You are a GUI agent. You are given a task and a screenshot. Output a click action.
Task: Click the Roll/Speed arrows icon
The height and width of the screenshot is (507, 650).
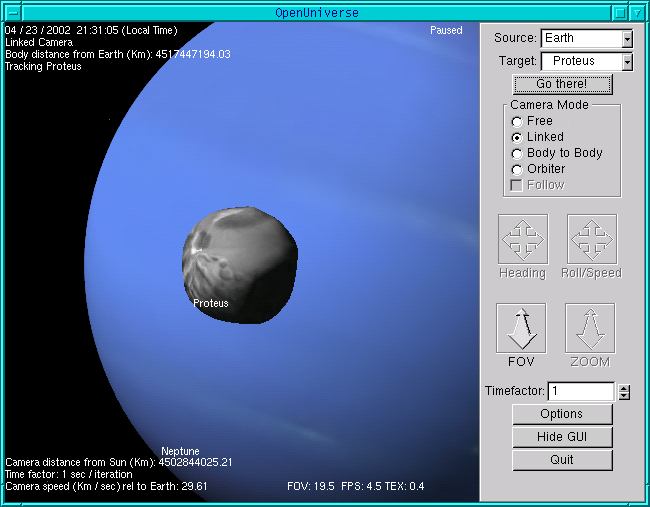point(591,239)
